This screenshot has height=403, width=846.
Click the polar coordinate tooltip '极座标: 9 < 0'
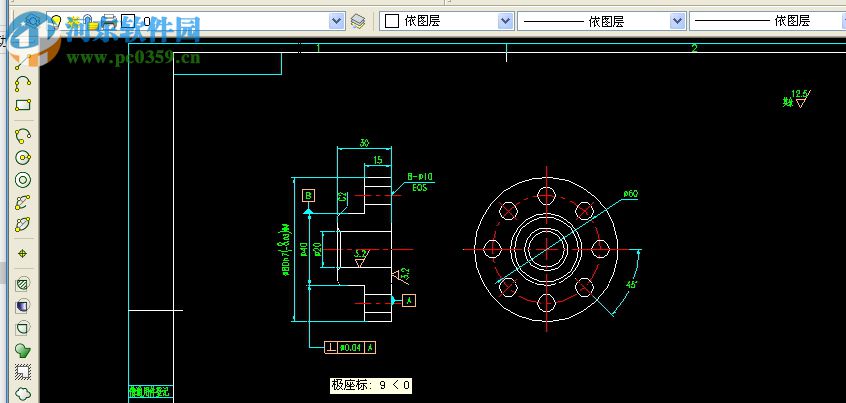point(371,385)
